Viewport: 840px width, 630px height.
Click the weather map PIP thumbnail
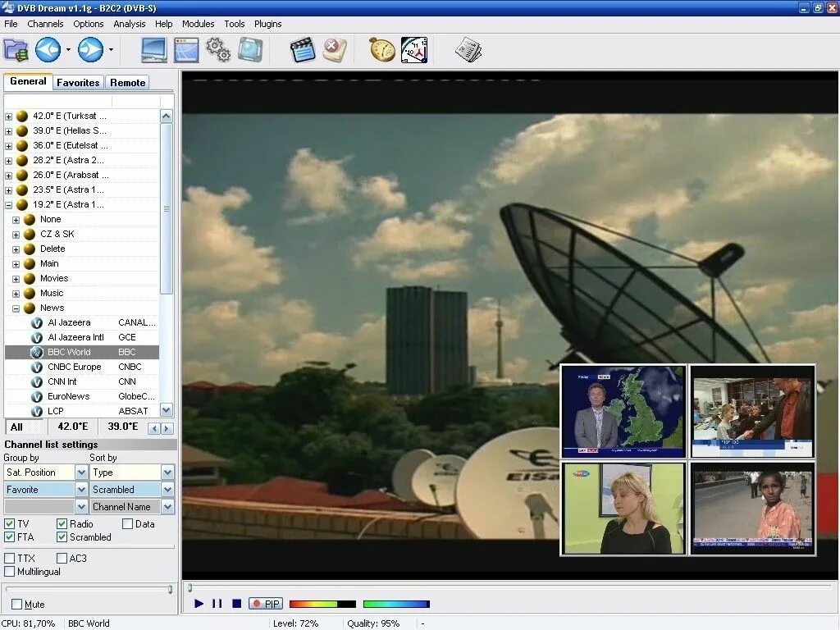point(623,412)
